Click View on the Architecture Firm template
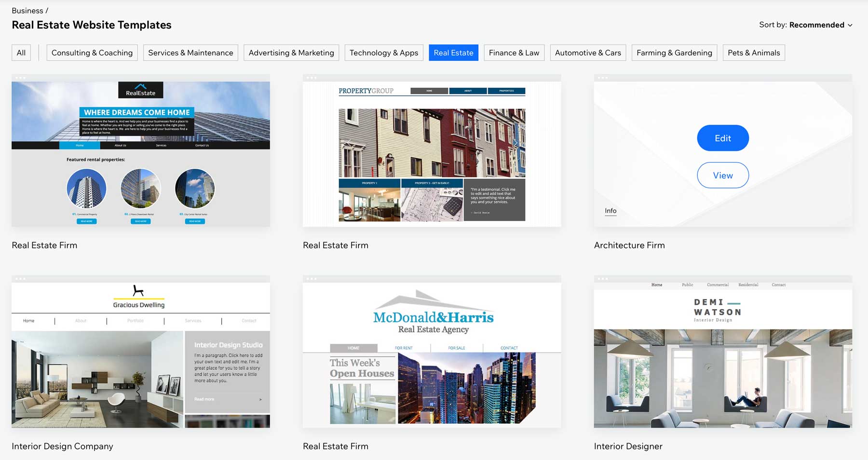 pyautogui.click(x=722, y=176)
